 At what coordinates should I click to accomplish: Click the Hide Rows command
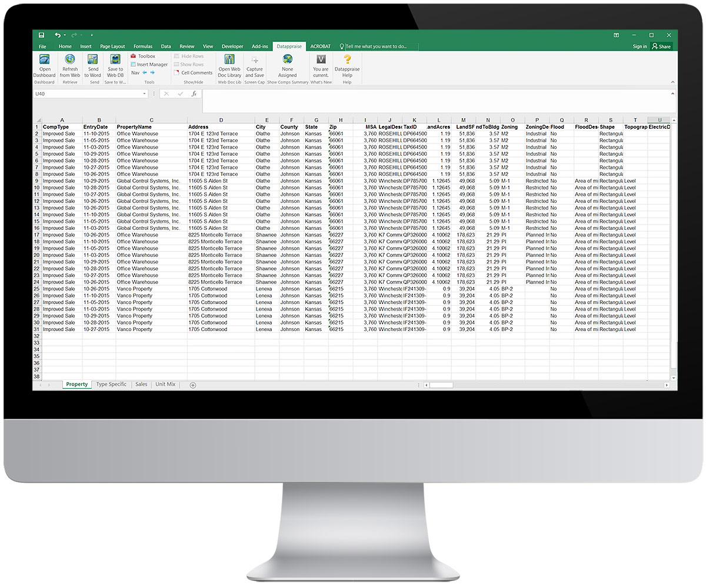pos(188,56)
